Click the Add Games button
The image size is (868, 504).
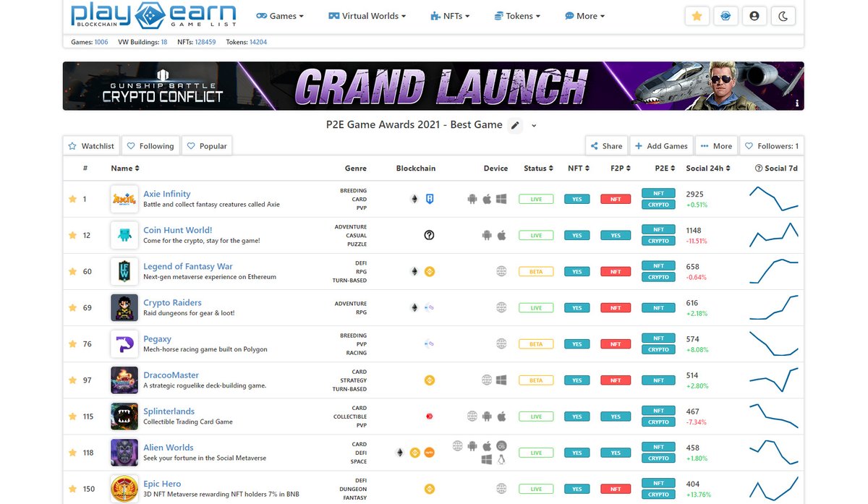coord(661,146)
